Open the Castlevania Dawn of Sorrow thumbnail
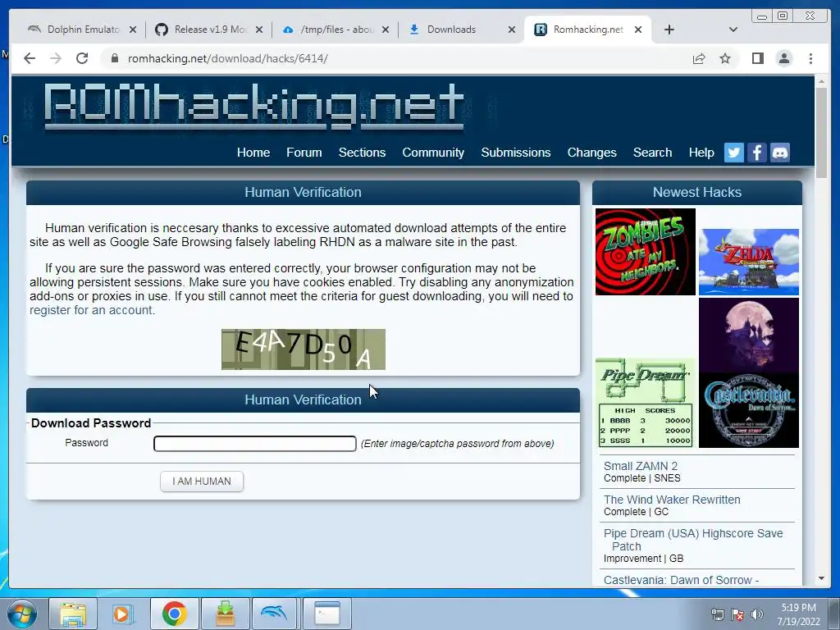Screen dimensions: 840x630 749,373
